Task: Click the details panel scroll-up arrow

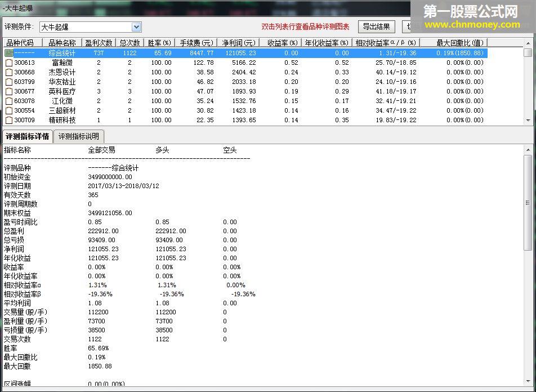Action: coord(528,150)
